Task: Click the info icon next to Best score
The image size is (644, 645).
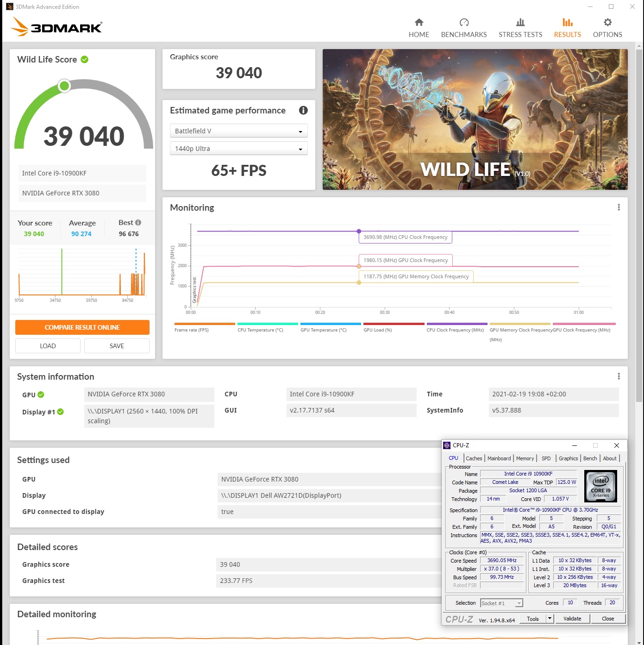Action: tap(138, 223)
